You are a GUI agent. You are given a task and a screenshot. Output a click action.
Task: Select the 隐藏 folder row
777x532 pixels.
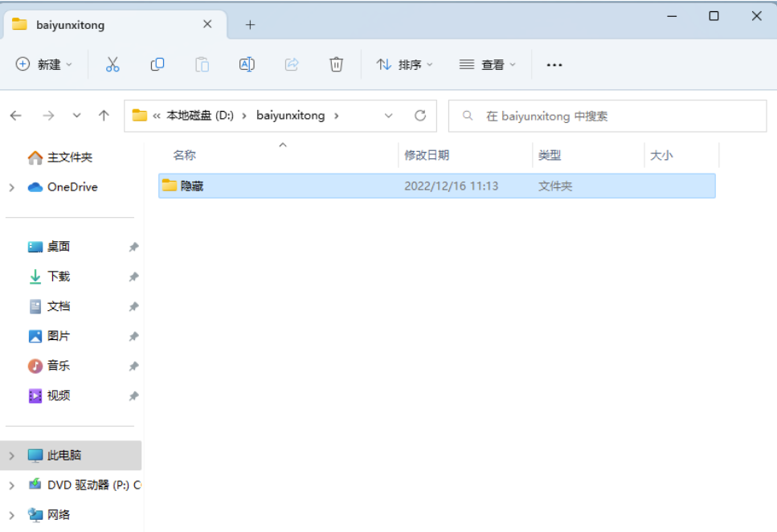tap(436, 186)
